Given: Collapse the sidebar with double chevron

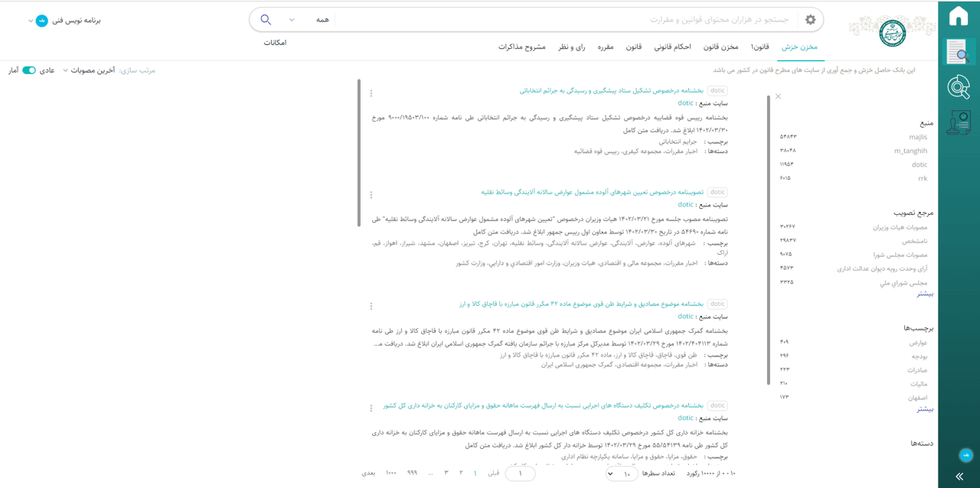Looking at the screenshot, I should click(959, 476).
